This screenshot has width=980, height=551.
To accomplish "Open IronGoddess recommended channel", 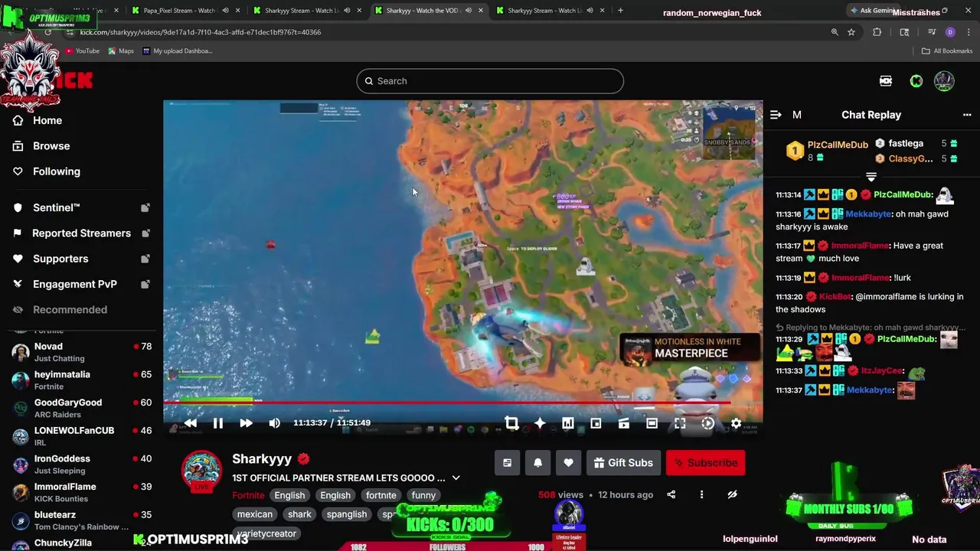I will point(81,465).
